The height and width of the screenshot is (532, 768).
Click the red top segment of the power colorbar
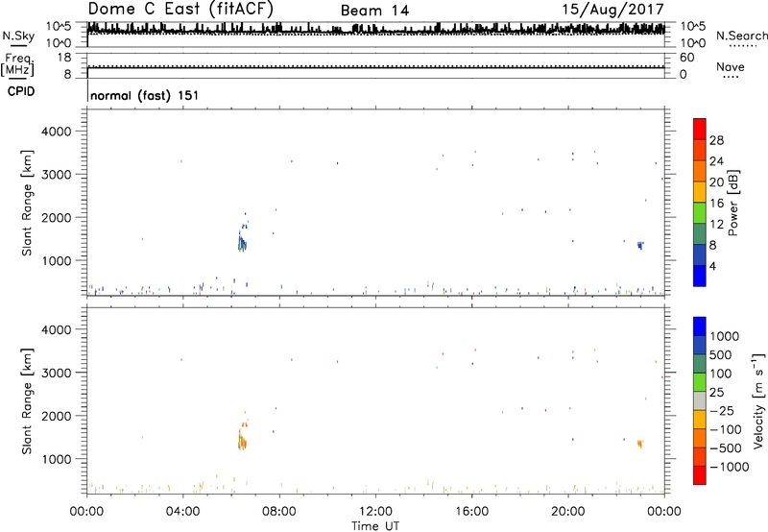[x=700, y=129]
